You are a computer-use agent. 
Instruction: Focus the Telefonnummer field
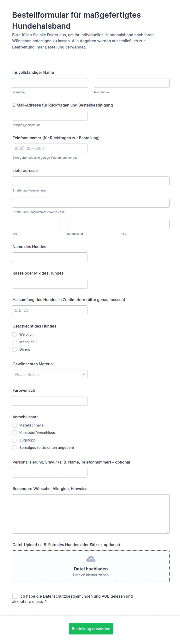pyautogui.click(x=50, y=148)
